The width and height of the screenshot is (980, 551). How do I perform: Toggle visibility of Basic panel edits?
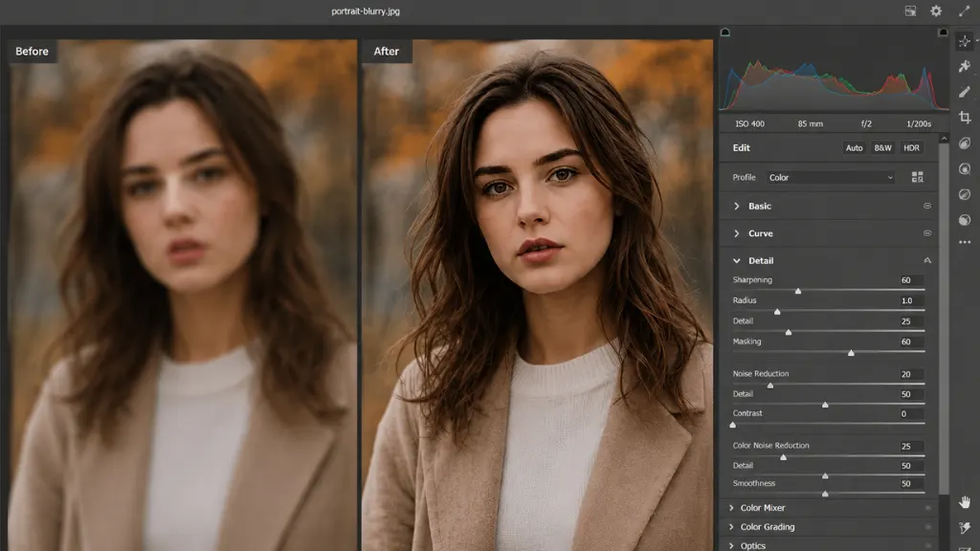(x=926, y=206)
